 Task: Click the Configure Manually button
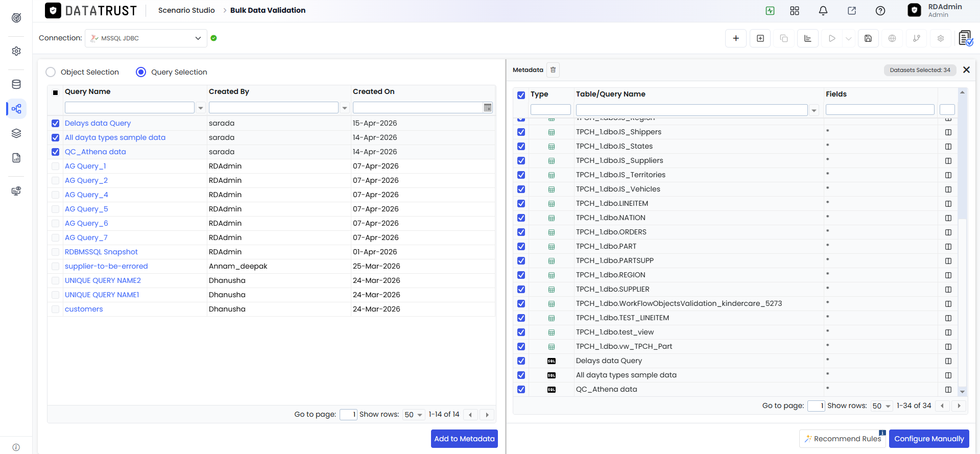click(929, 439)
